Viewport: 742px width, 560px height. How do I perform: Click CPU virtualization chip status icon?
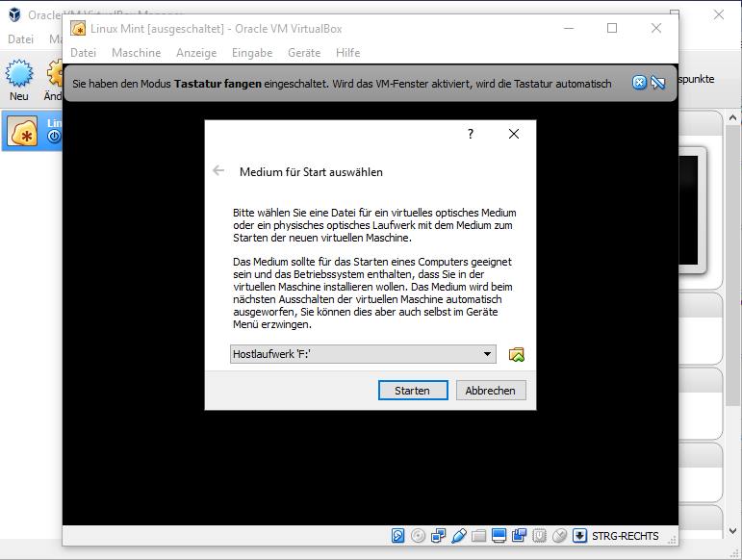point(539,535)
